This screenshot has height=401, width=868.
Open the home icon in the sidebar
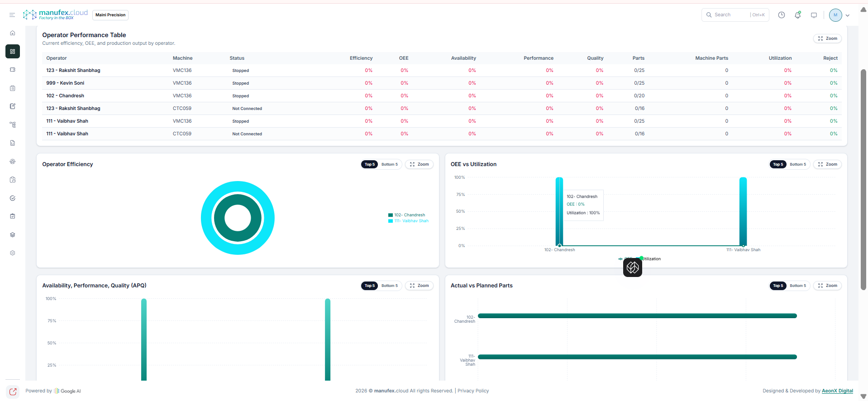point(13,33)
